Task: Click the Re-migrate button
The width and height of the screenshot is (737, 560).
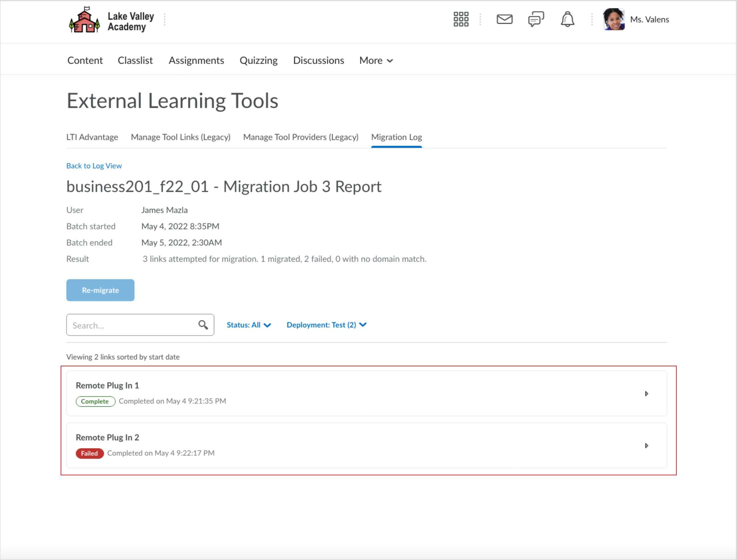Action: (x=101, y=290)
